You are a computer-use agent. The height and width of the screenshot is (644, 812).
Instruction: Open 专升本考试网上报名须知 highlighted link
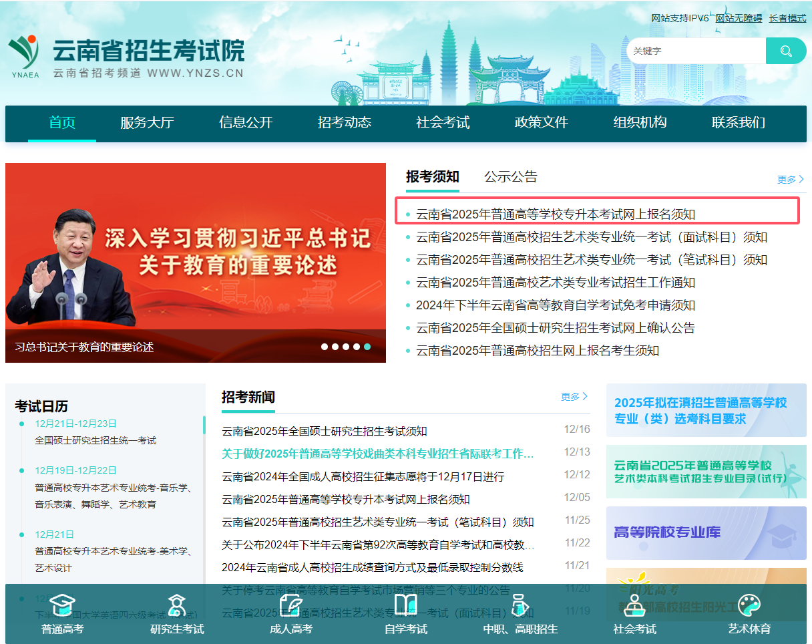point(556,214)
